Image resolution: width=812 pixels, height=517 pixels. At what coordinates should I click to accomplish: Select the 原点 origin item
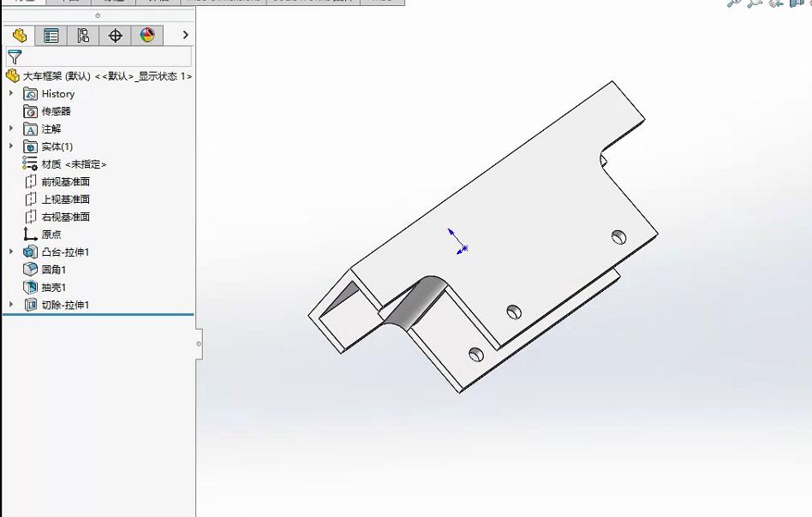click(x=42, y=235)
